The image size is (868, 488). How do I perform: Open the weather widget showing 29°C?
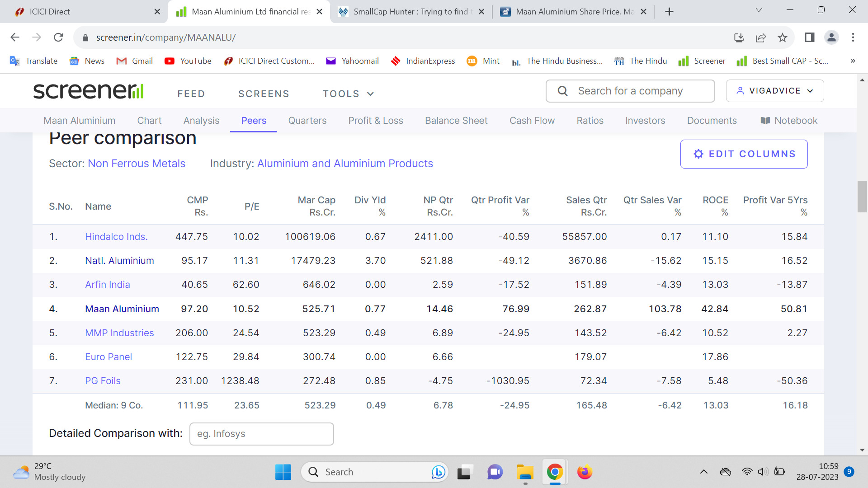pyautogui.click(x=49, y=472)
